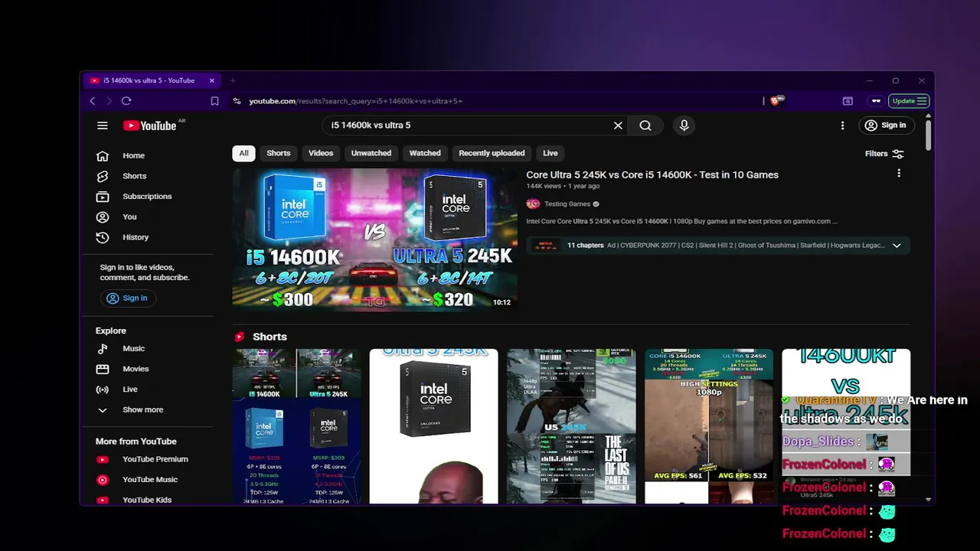Open the Testing Games channel name link
The image size is (980, 551).
point(567,204)
